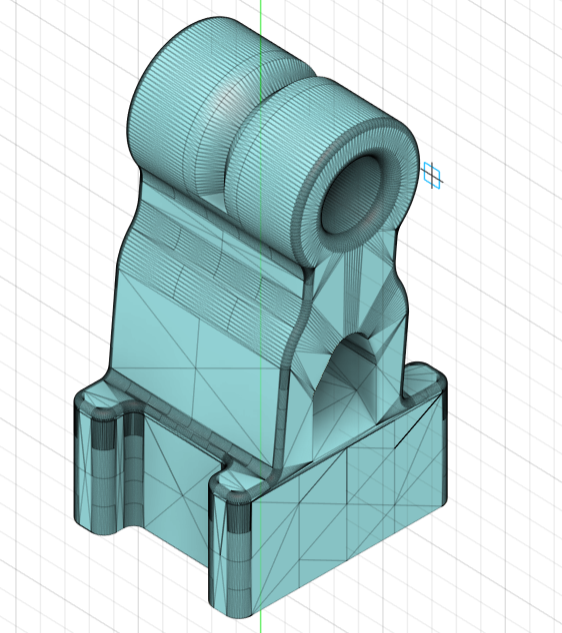562x633 pixels.
Task: Click the blue plane marker icon beside the model
Action: click(432, 175)
